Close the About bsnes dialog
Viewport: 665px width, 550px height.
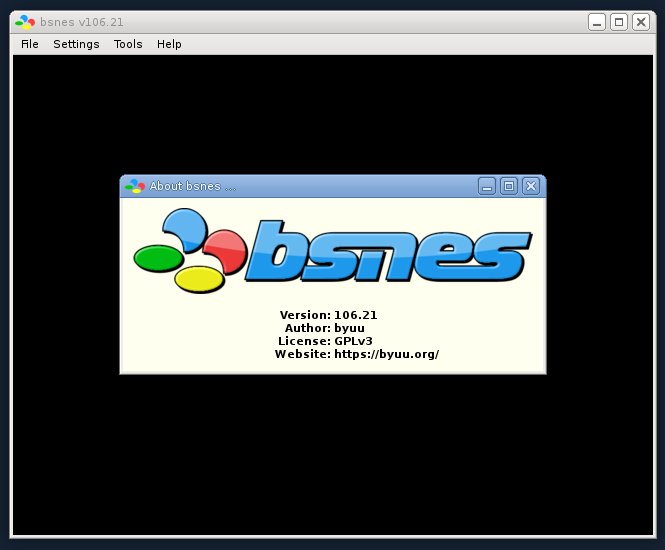[531, 186]
